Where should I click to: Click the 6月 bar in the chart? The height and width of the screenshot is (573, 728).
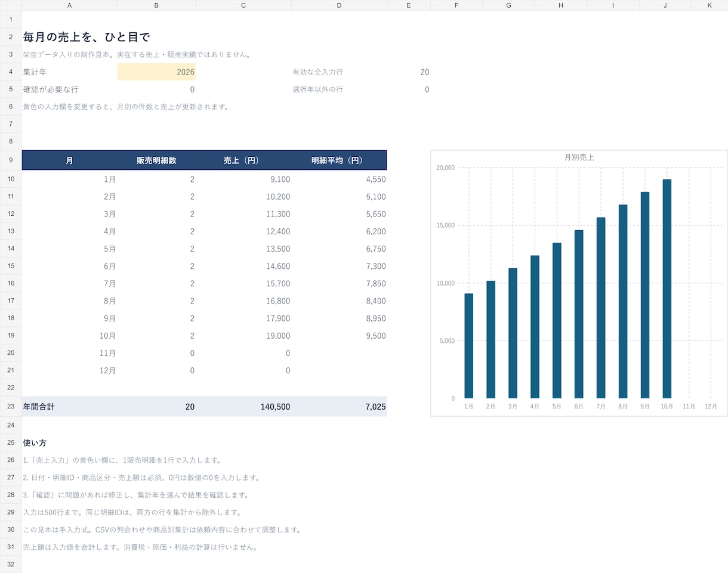coord(579,314)
